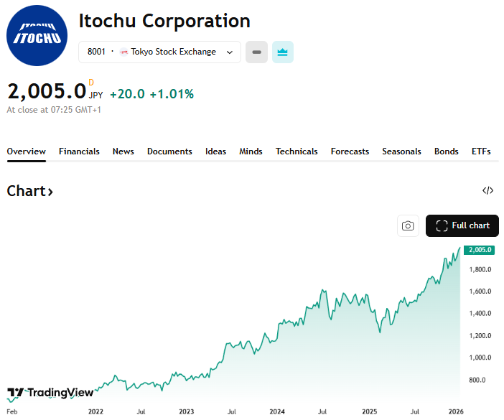Open the Documents tab

(x=169, y=151)
